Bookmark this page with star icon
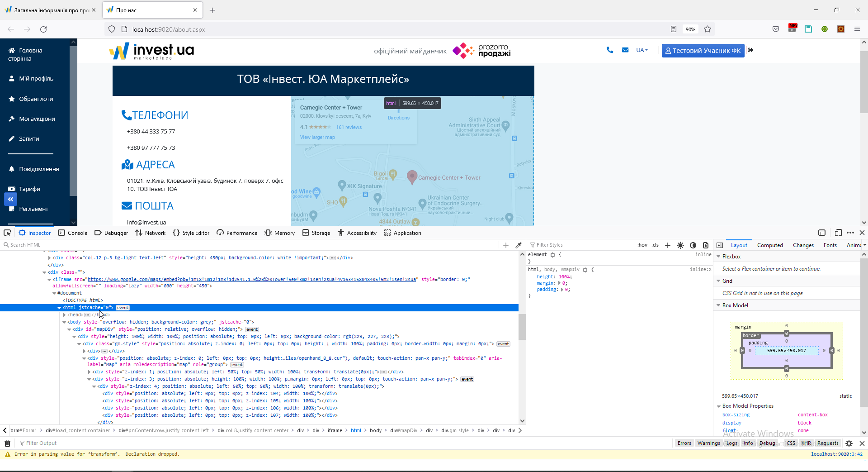The width and height of the screenshot is (868, 472). click(708, 29)
